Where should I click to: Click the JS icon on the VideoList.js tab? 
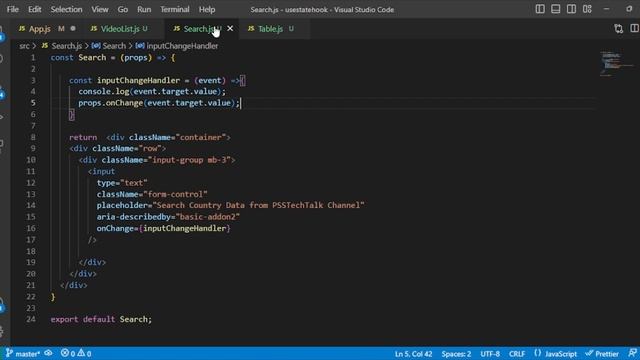(x=94, y=29)
